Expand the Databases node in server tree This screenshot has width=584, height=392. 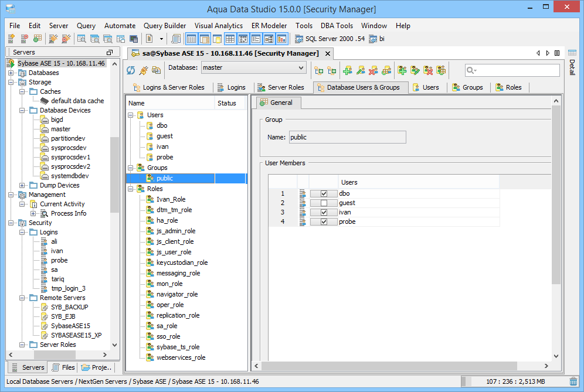11,73
